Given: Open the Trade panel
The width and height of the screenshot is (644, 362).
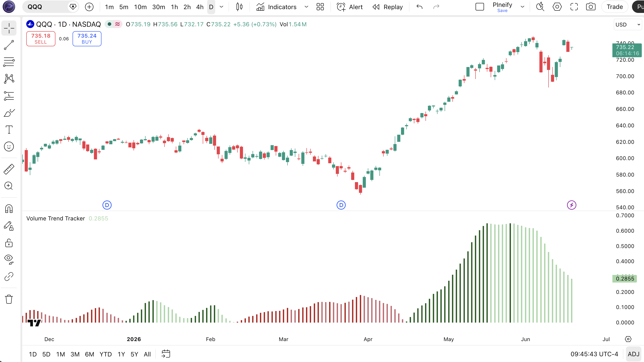Looking at the screenshot, I should tap(615, 7).
